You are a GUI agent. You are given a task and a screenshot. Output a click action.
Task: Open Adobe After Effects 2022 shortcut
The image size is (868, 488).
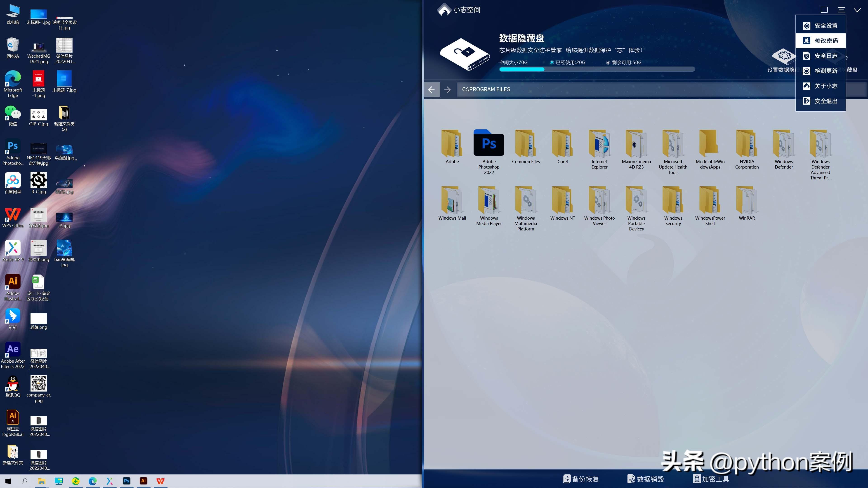pyautogui.click(x=13, y=355)
